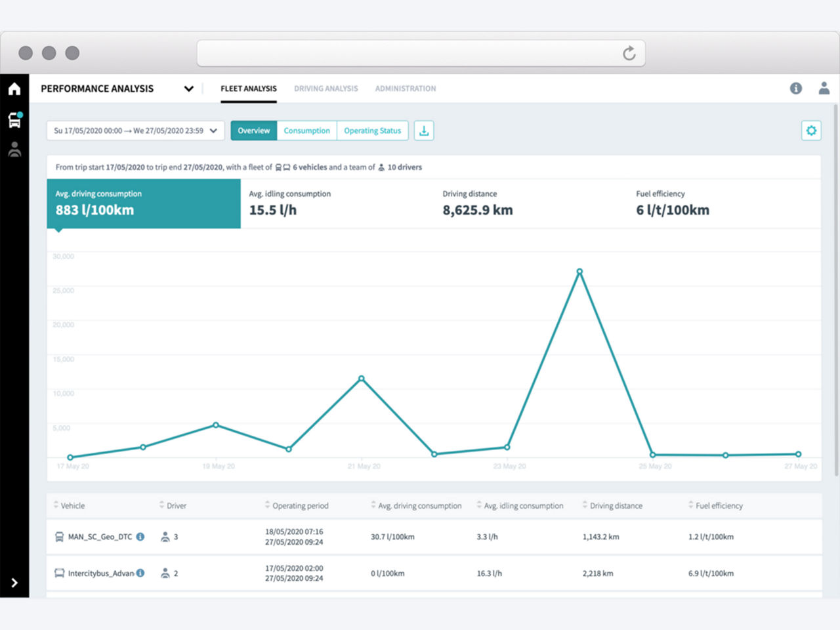Select the Avg. idling consumption metric card
This screenshot has height=630, width=840.
point(337,203)
